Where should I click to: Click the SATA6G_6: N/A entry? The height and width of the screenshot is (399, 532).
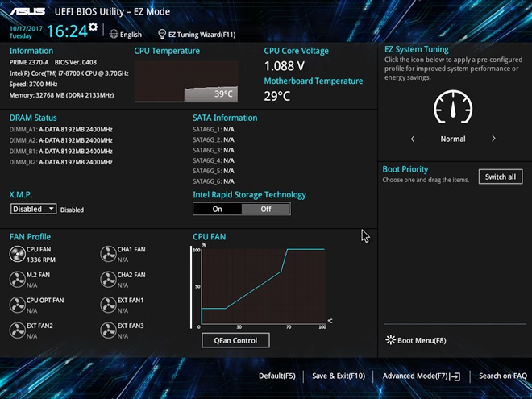[214, 181]
